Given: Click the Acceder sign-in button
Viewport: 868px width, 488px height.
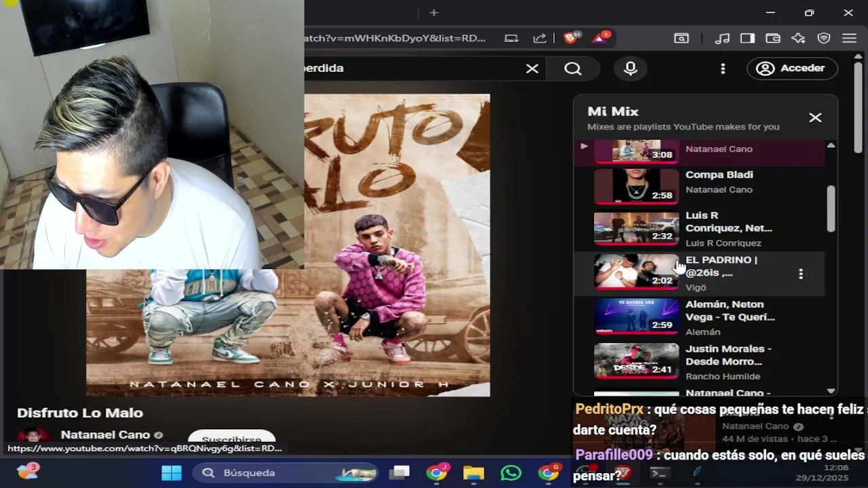Looking at the screenshot, I should pyautogui.click(x=792, y=68).
